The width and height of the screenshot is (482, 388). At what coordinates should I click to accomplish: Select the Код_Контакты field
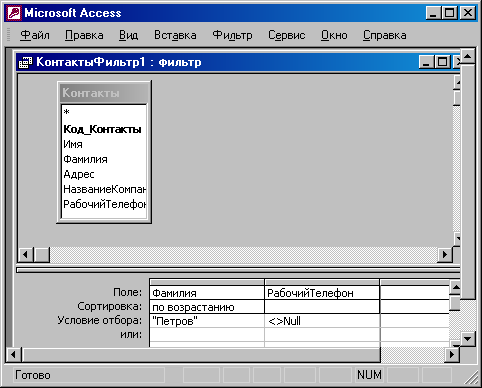[104, 129]
